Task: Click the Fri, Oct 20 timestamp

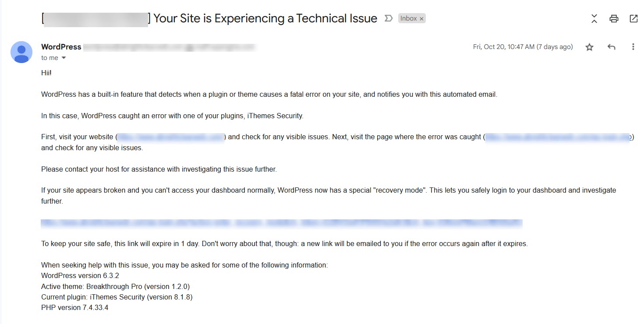Action: pyautogui.click(x=523, y=47)
